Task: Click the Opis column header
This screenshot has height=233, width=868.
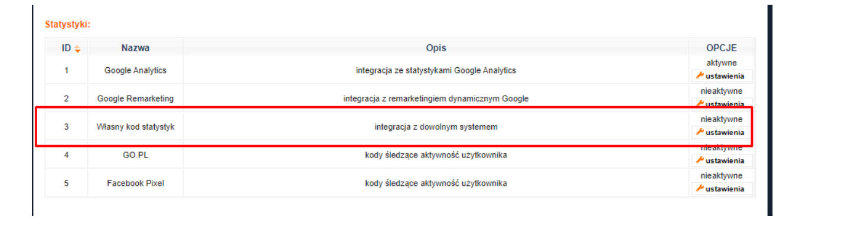Action: [436, 48]
